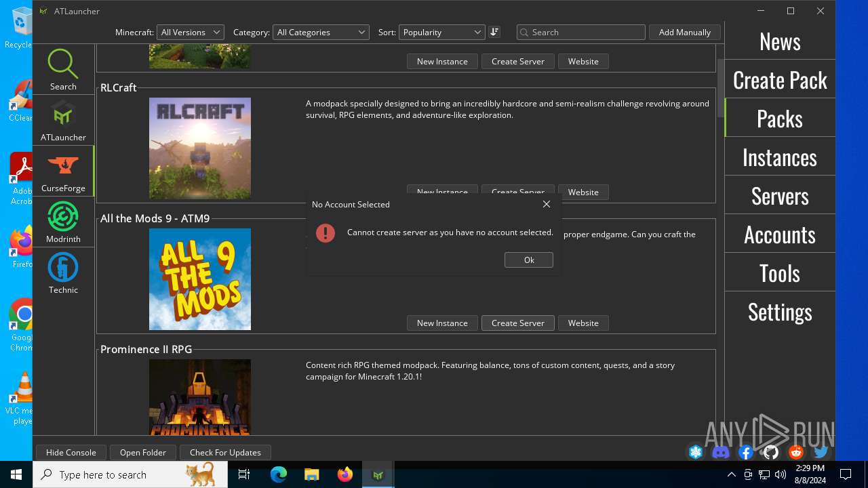Open VLC media player desktop icon
The height and width of the screenshot is (488, 868).
[20, 399]
